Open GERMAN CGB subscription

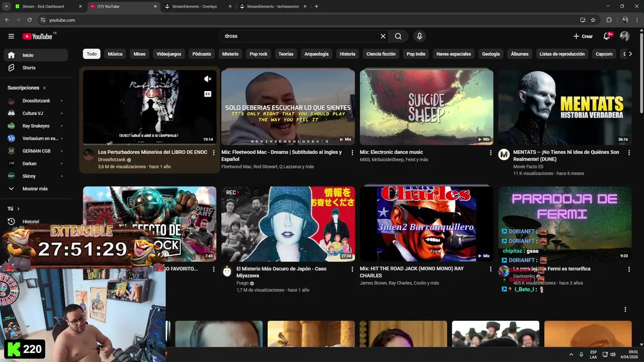(x=35, y=151)
